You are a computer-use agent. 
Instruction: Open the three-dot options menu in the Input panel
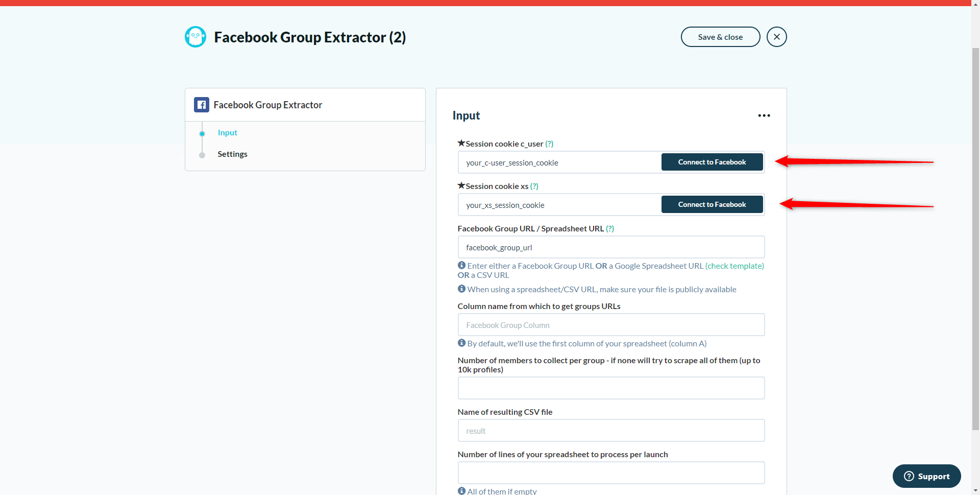click(764, 115)
